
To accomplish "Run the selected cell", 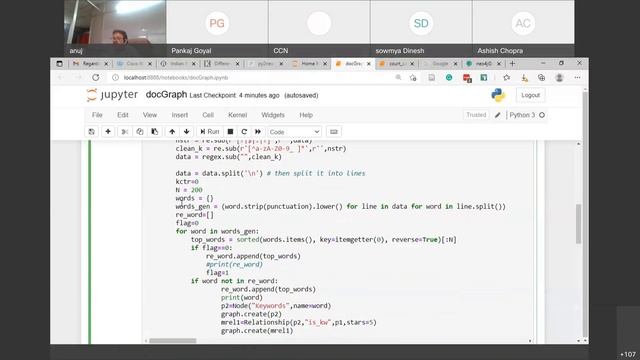I will pos(210,131).
